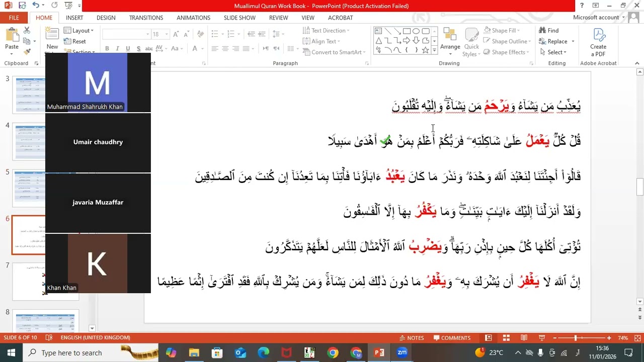Viewport: 644px width, 362px height.
Task: Open the Zoom app in the taskbar
Action: [x=402, y=352]
